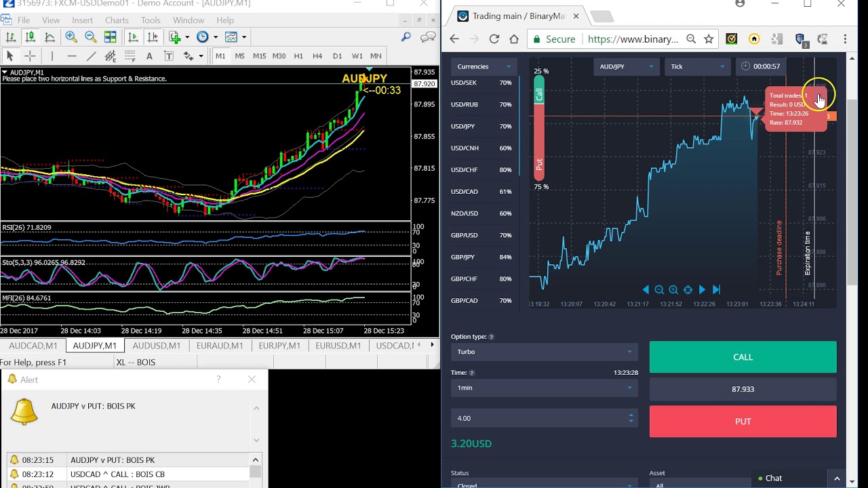Image resolution: width=868 pixels, height=488 pixels.
Task: Zoom out on the MetaTrader chart
Action: pos(90,37)
